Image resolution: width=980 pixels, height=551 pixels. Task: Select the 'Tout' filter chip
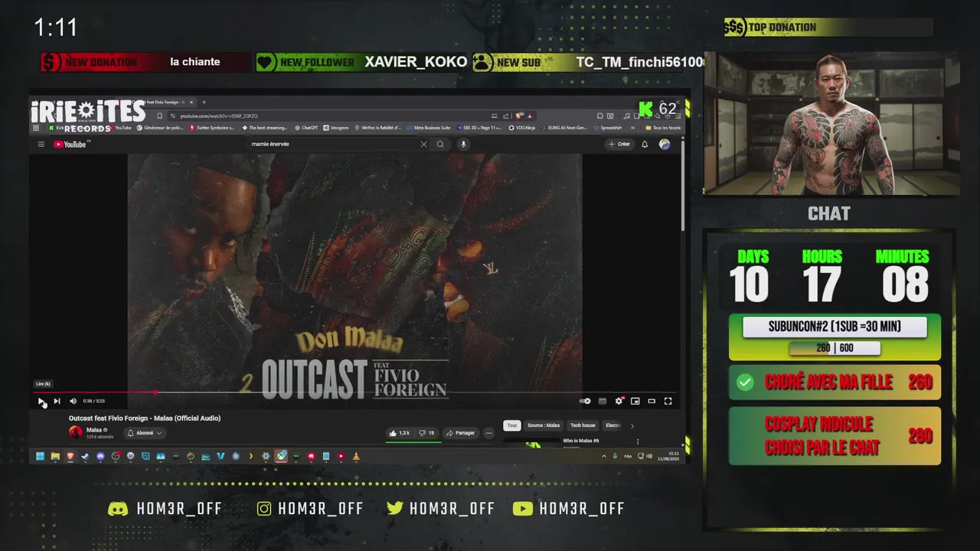[x=512, y=425]
